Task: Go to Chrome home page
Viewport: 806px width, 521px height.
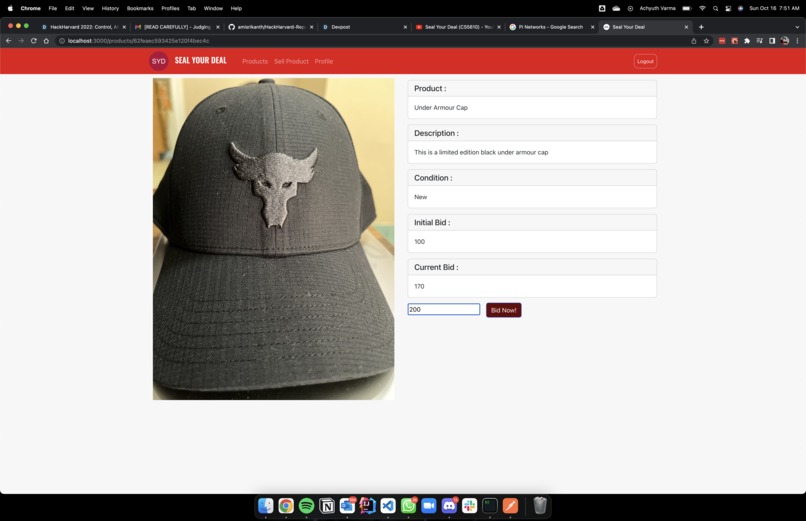Action: point(46,41)
